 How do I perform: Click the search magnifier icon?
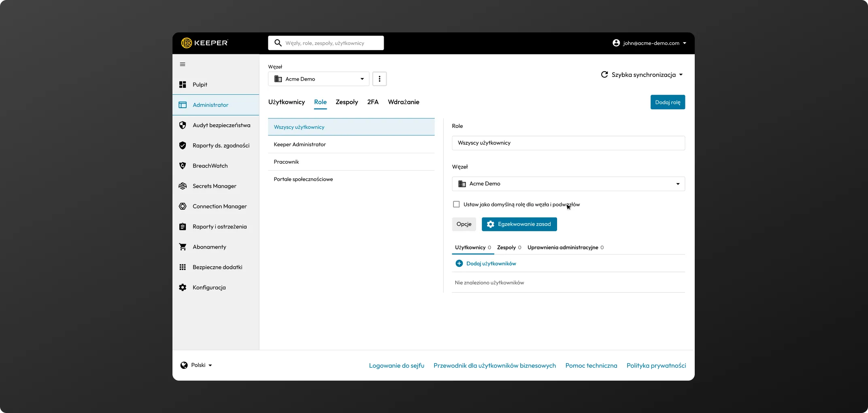click(278, 43)
